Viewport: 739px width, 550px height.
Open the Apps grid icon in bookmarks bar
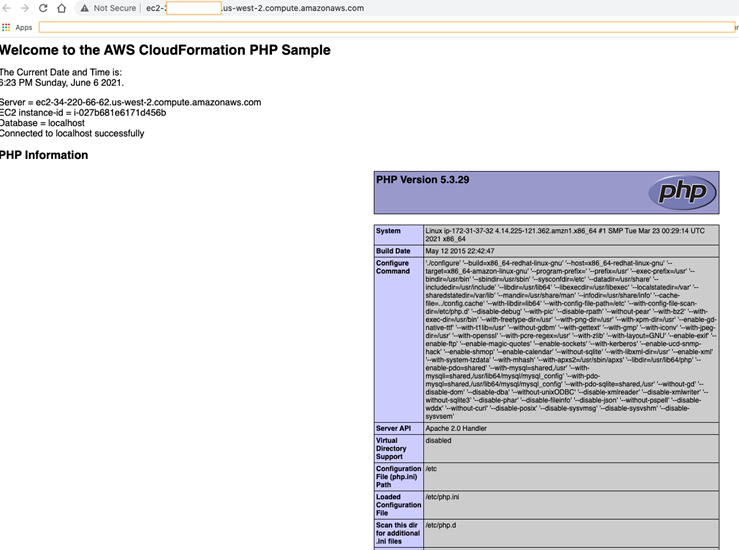[6, 27]
